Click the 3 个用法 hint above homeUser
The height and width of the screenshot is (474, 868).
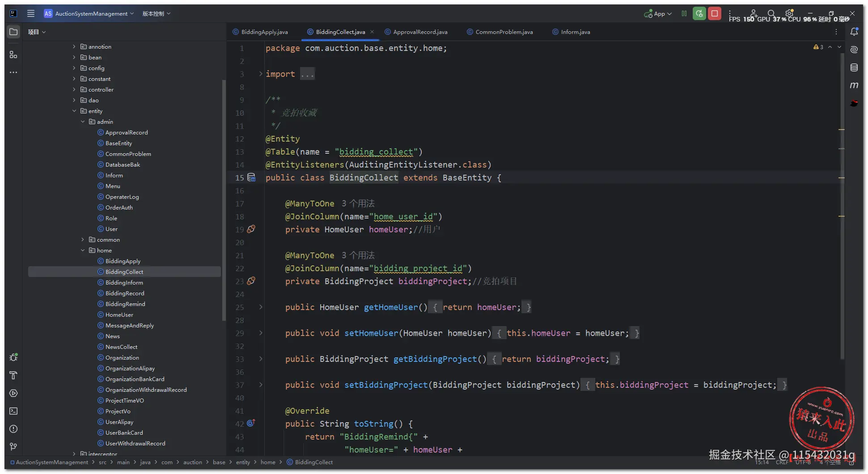[358, 203]
